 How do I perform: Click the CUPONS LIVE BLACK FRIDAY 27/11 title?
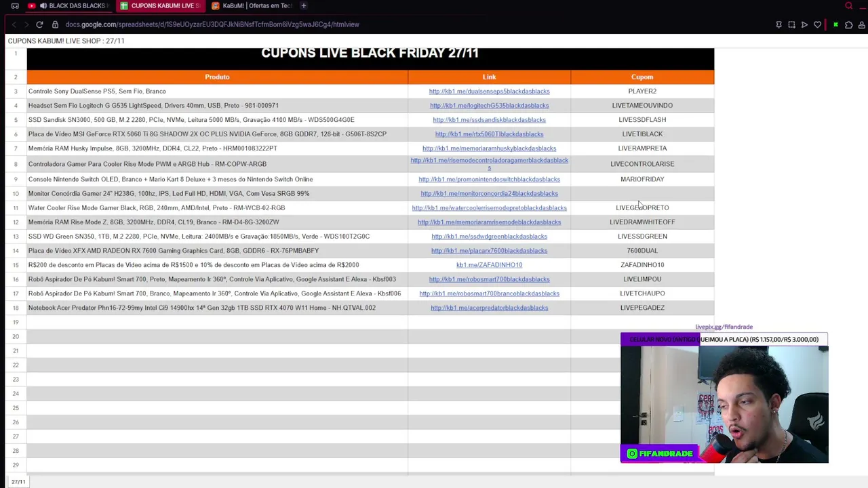click(x=370, y=54)
